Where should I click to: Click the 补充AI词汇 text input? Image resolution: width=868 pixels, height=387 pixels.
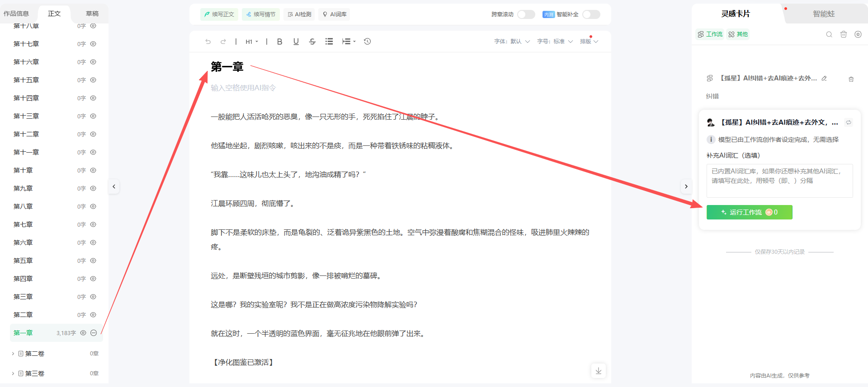779,181
